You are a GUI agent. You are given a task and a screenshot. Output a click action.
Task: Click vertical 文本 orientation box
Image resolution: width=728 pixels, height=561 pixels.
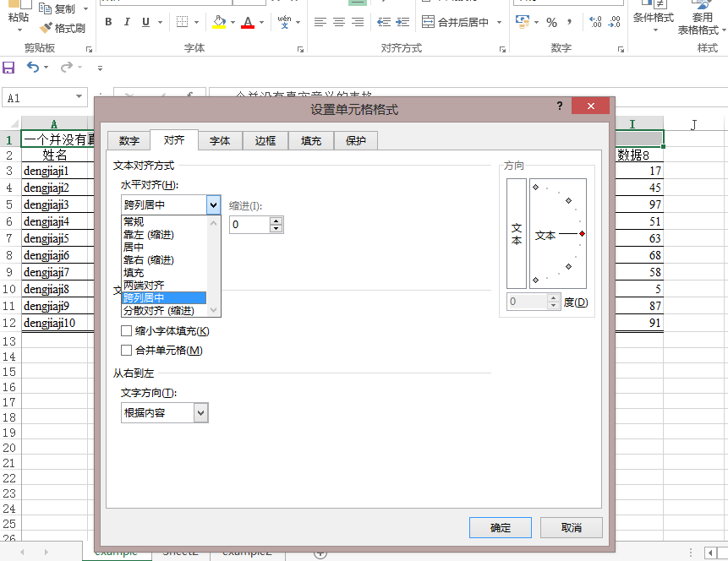pos(517,233)
